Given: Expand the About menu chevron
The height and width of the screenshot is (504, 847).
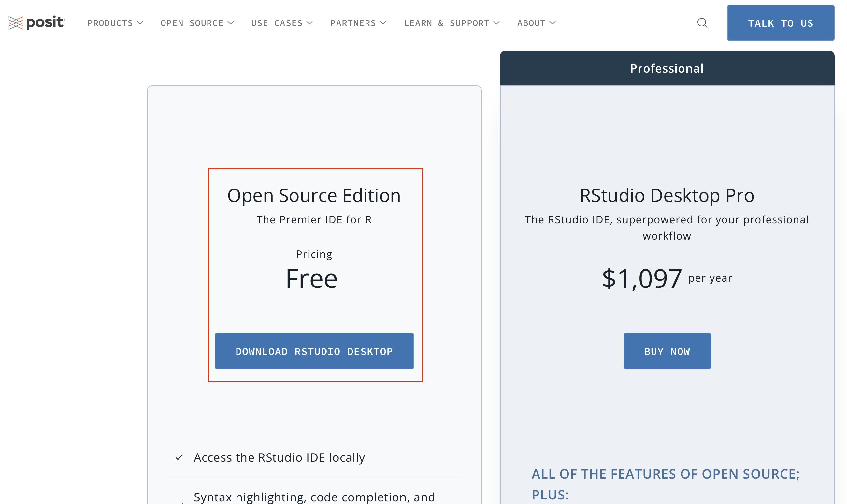Looking at the screenshot, I should point(553,23).
